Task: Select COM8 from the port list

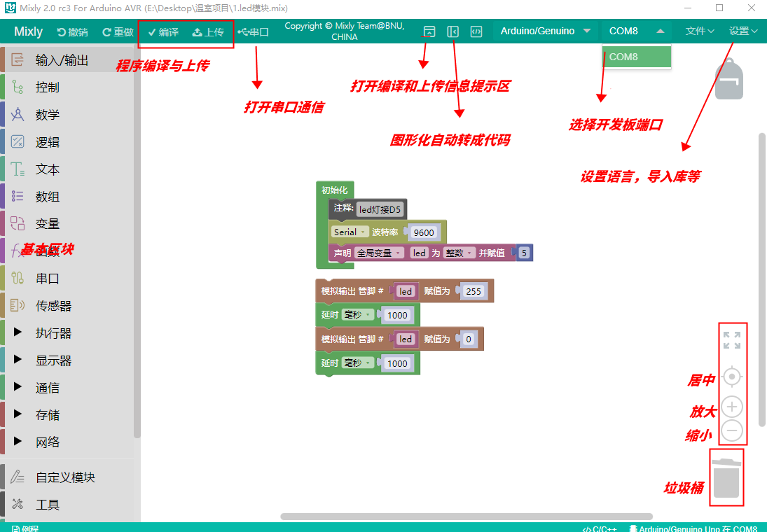Action: click(636, 57)
